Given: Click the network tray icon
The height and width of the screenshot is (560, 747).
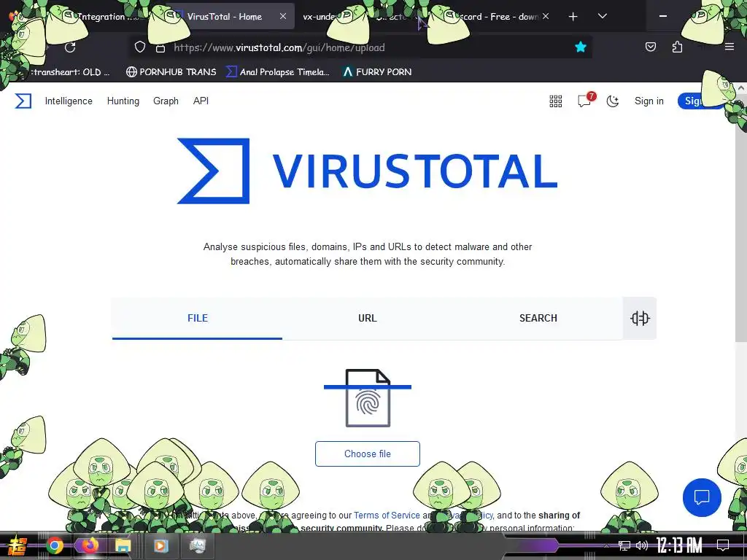Looking at the screenshot, I should (624, 545).
